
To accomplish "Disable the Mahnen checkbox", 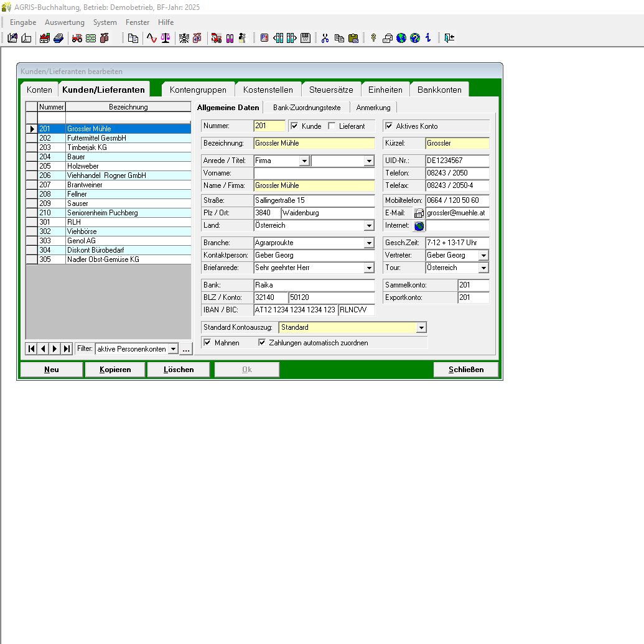I will point(208,343).
